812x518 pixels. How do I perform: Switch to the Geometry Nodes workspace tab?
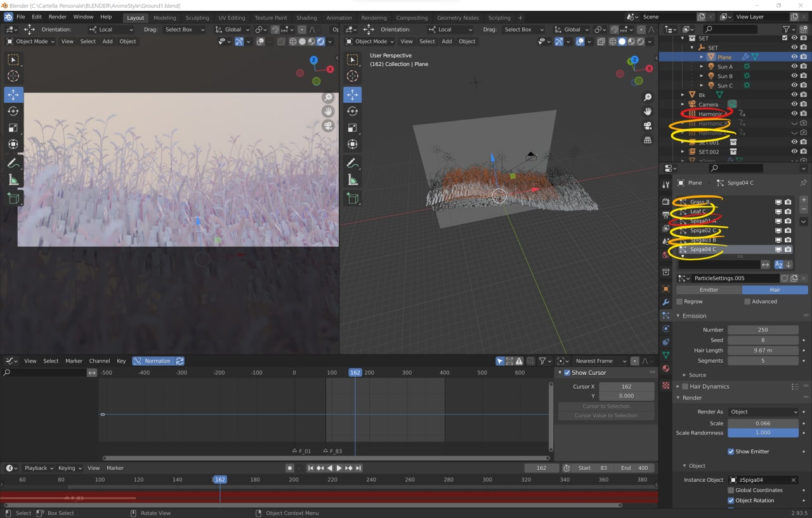pyautogui.click(x=458, y=18)
